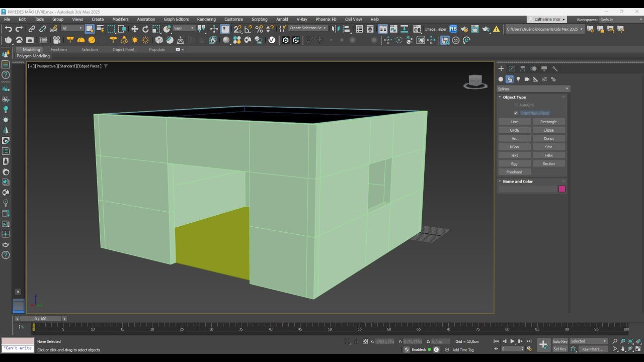The width and height of the screenshot is (644, 362).
Task: Click the V-Ray sun light icon
Action: click(x=135, y=40)
